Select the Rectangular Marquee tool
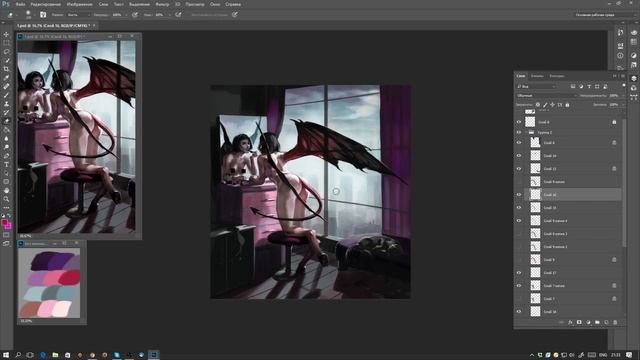Viewport: 640px width, 360px height. point(6,43)
